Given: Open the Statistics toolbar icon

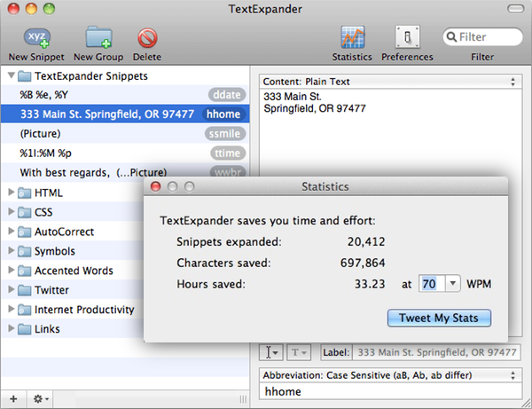Looking at the screenshot, I should click(353, 37).
